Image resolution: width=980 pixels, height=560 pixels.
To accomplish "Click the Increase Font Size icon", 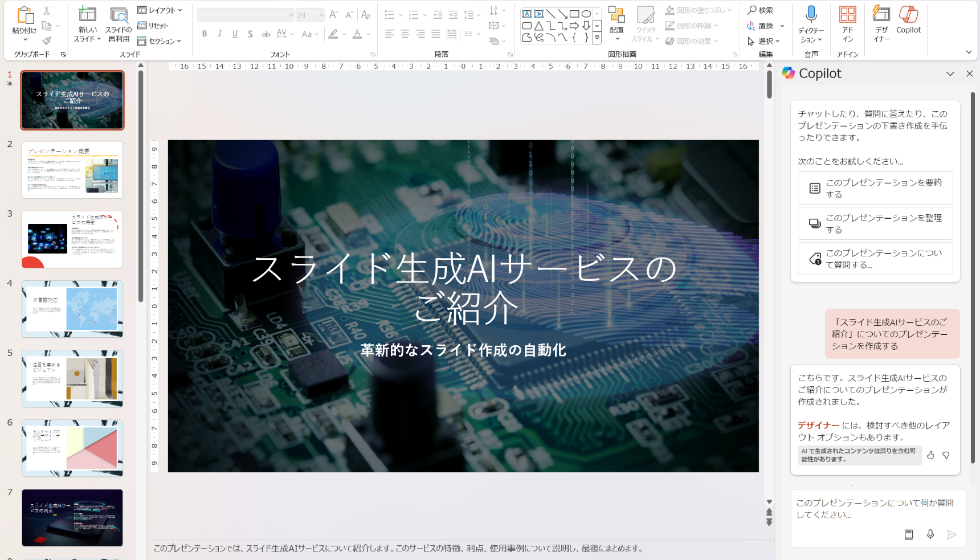I will coord(334,15).
